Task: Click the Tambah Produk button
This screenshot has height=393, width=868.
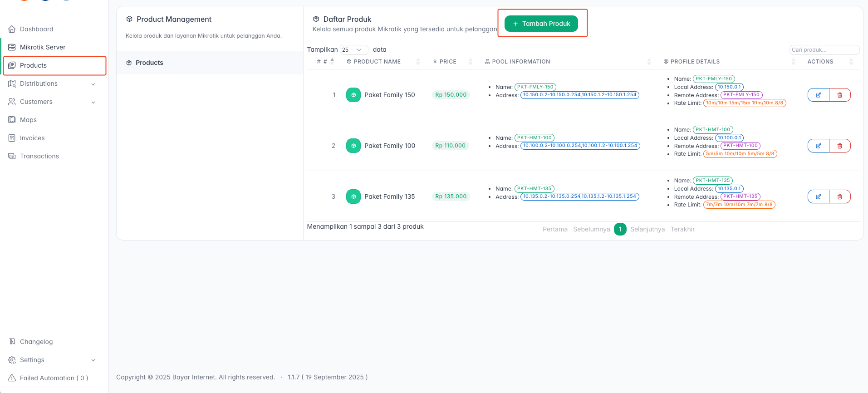Action: [x=541, y=24]
